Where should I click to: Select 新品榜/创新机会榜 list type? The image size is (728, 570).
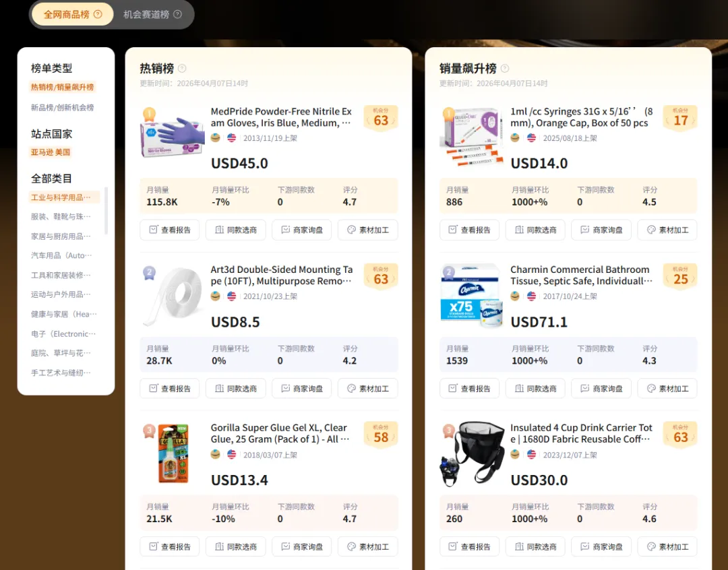click(x=62, y=108)
